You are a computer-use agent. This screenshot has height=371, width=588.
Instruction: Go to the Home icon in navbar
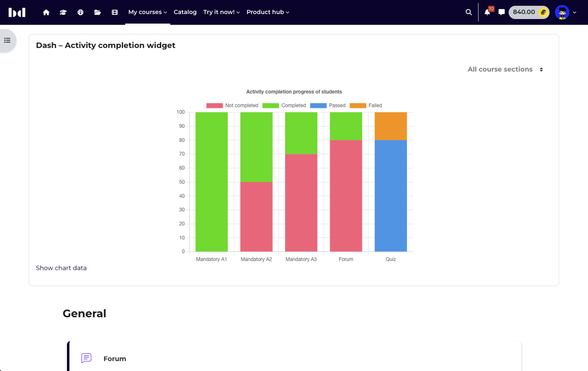tap(46, 12)
